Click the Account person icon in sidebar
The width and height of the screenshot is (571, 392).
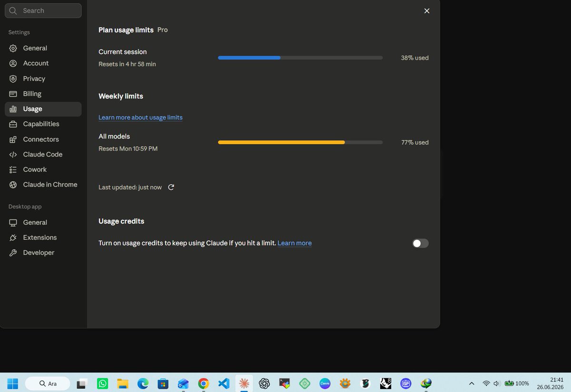tap(13, 63)
